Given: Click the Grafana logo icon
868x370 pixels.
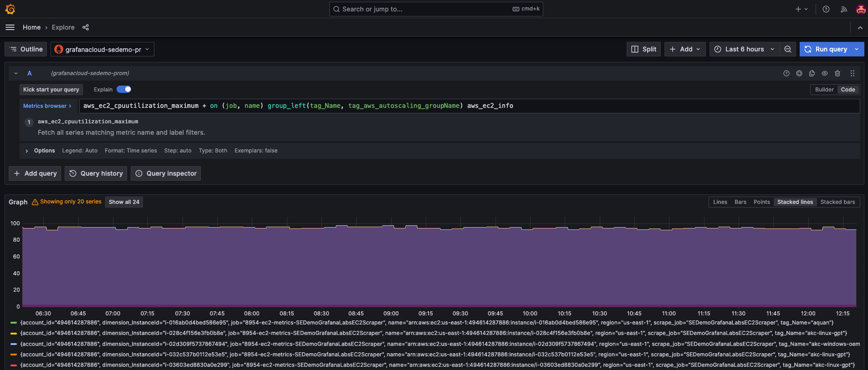Looking at the screenshot, I should 10,9.
